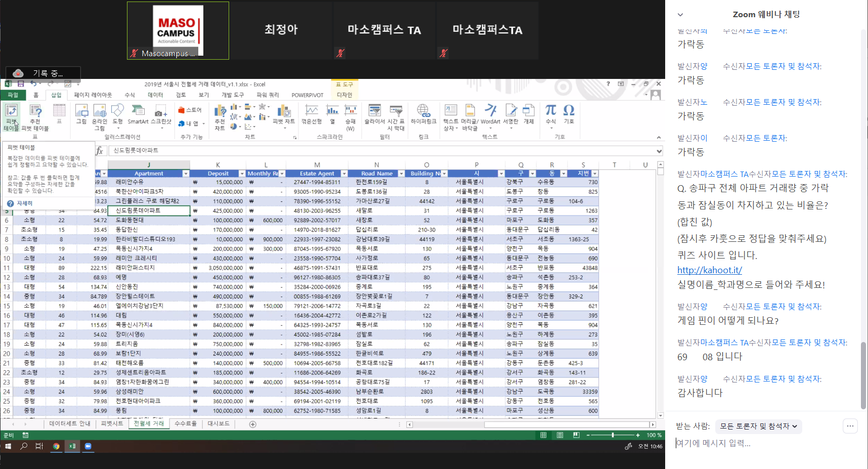Open the kahoot.it link in chat
Viewport: 868px width, 469px height.
(709, 270)
